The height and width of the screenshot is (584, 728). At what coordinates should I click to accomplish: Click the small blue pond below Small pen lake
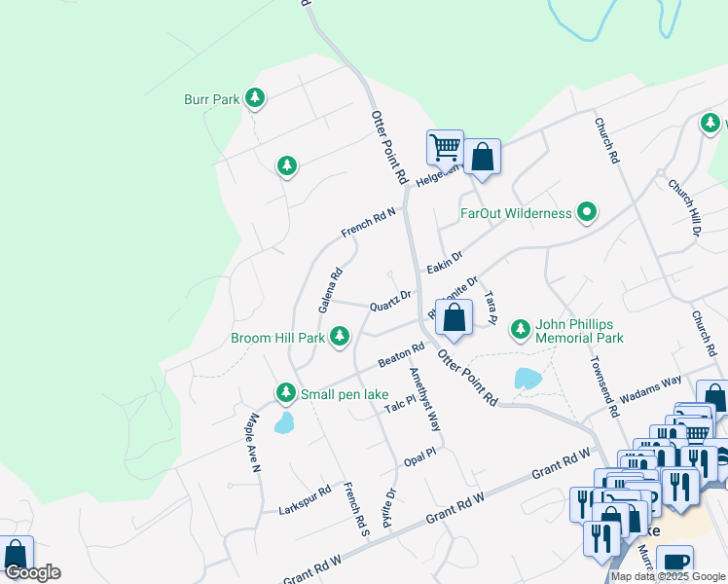(x=283, y=422)
